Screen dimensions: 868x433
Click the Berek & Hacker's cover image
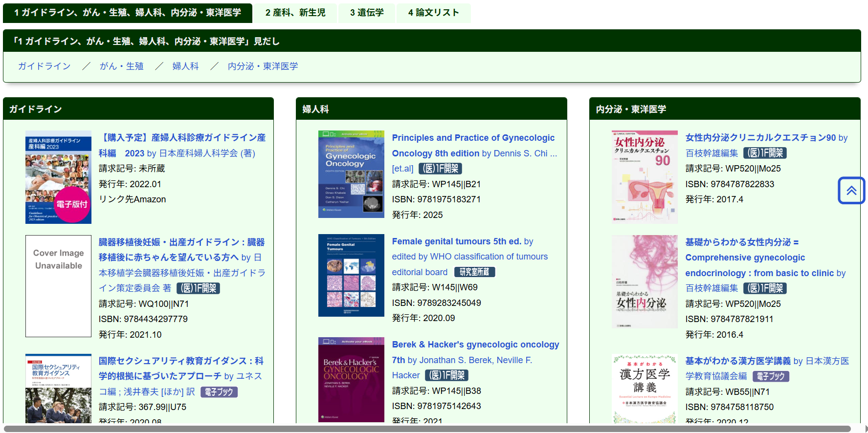click(351, 380)
